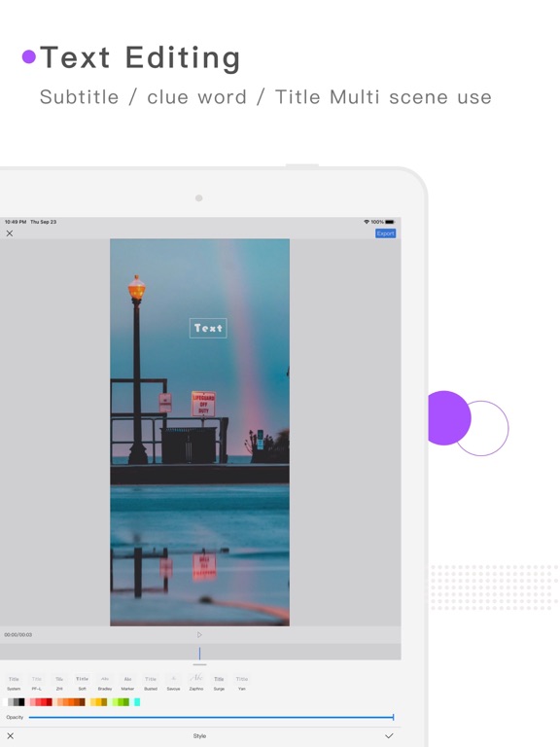
Task: Click the 10:49 PM clock text
Action: tap(16, 222)
